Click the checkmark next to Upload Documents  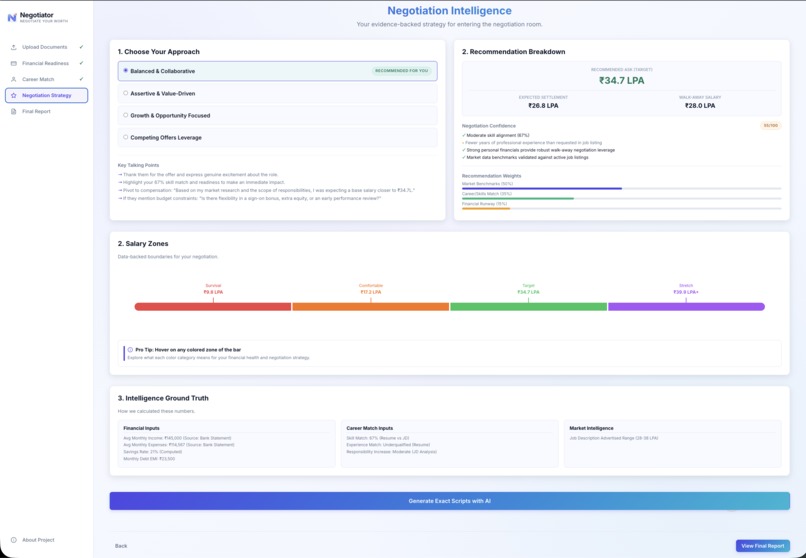81,47
